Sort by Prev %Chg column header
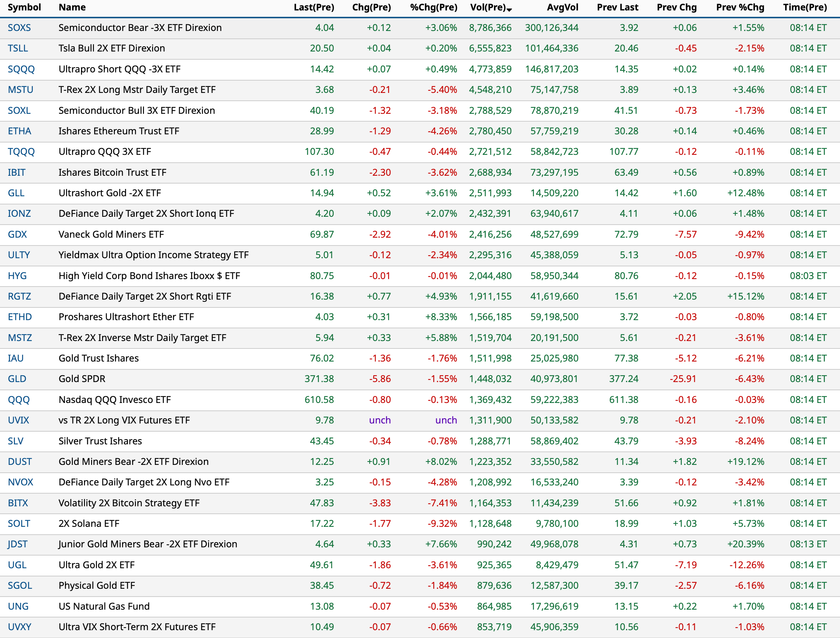The image size is (840, 638). pos(740,7)
